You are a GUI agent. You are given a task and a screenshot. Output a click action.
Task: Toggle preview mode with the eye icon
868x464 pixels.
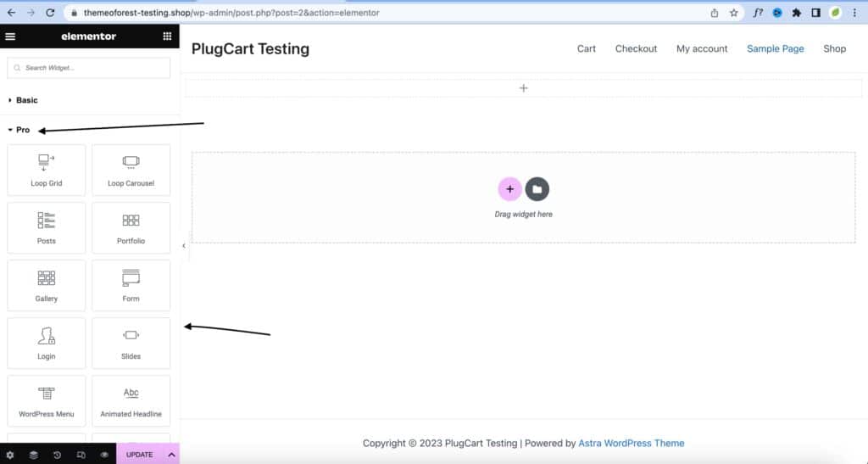point(104,455)
